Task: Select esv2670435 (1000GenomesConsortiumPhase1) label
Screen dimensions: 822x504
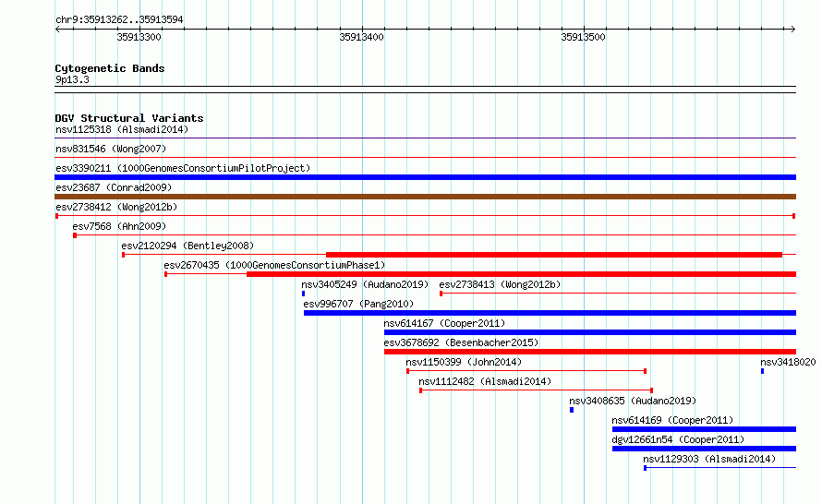Action: 274,265
